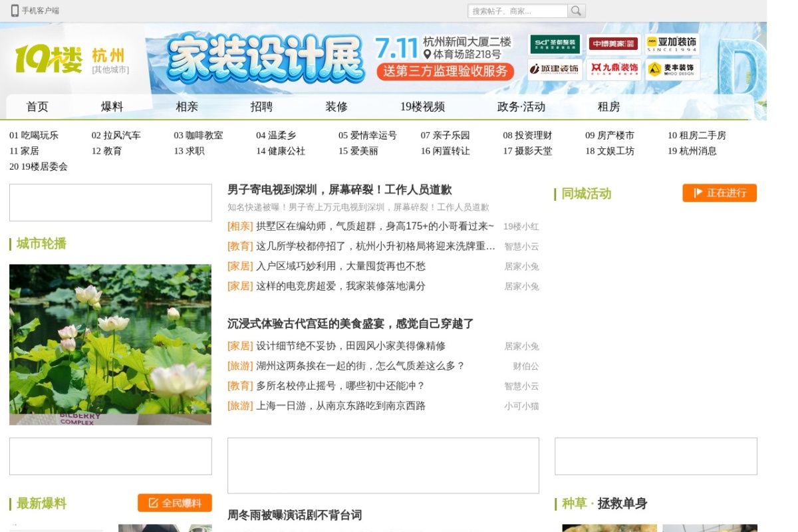798x532 pixels.
Task: Open the 01 吃喝玩乐 board link
Action: [34, 136]
